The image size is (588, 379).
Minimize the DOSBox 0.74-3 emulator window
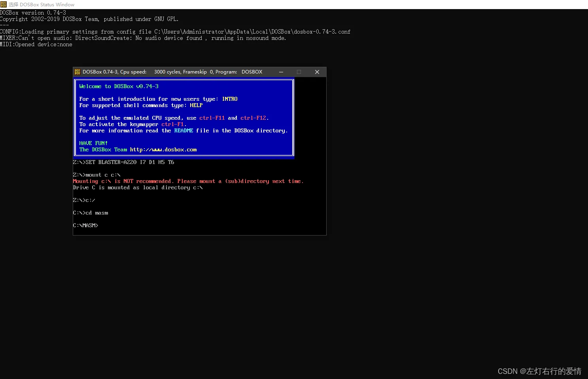[x=281, y=72]
